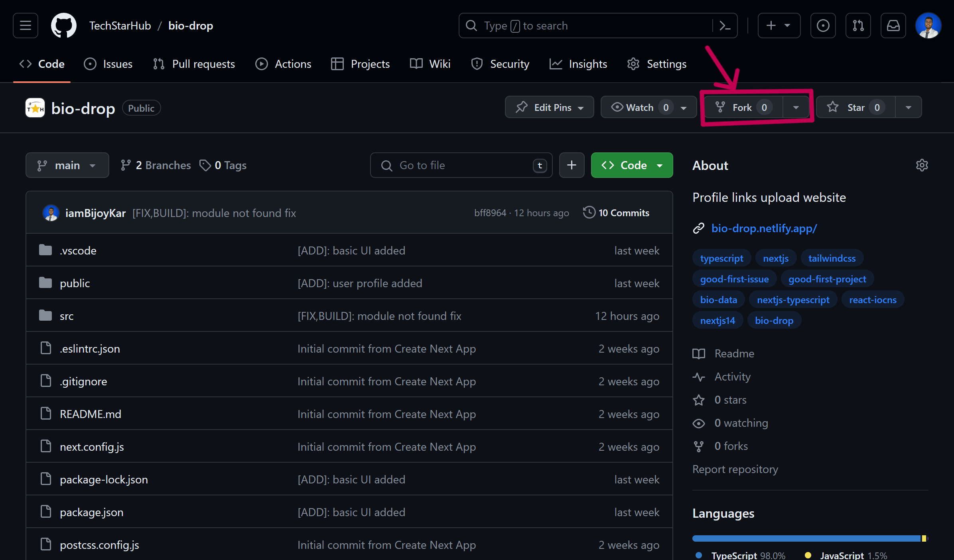Open the next.config.js file
The image size is (954, 560).
click(92, 447)
